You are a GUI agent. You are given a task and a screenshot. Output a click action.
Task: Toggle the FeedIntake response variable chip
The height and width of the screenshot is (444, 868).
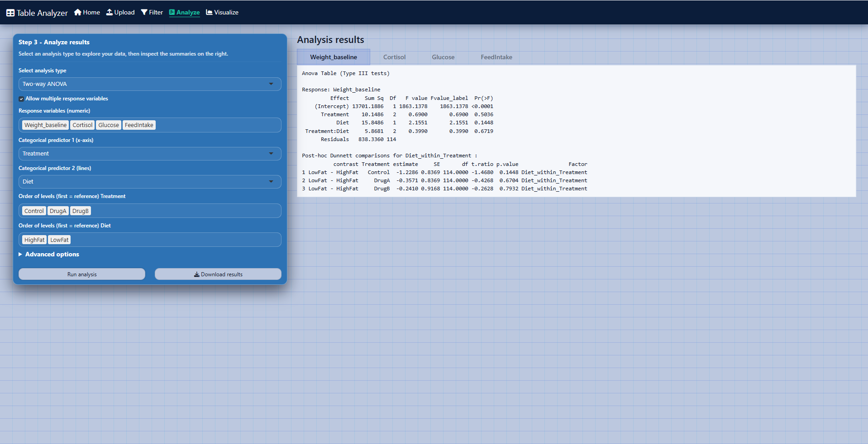pyautogui.click(x=139, y=125)
